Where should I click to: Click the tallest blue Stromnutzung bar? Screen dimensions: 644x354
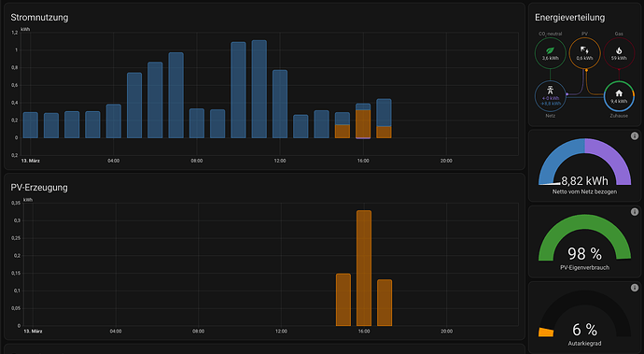point(259,89)
